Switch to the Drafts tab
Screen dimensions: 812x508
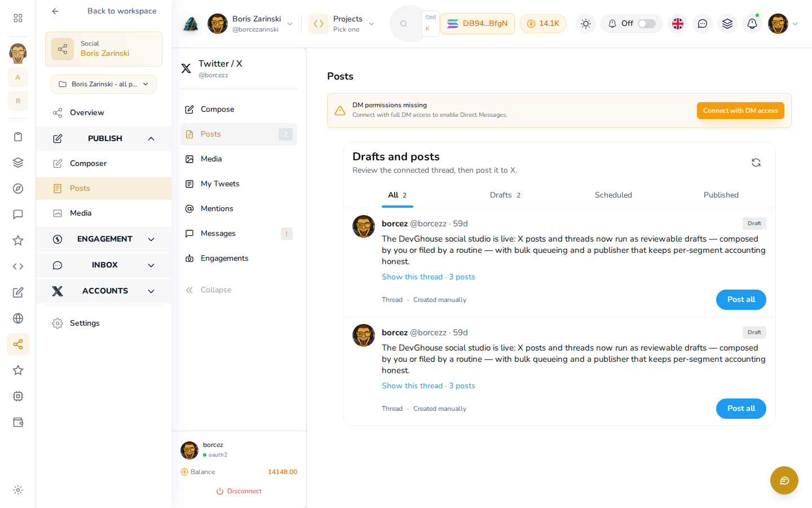click(505, 195)
